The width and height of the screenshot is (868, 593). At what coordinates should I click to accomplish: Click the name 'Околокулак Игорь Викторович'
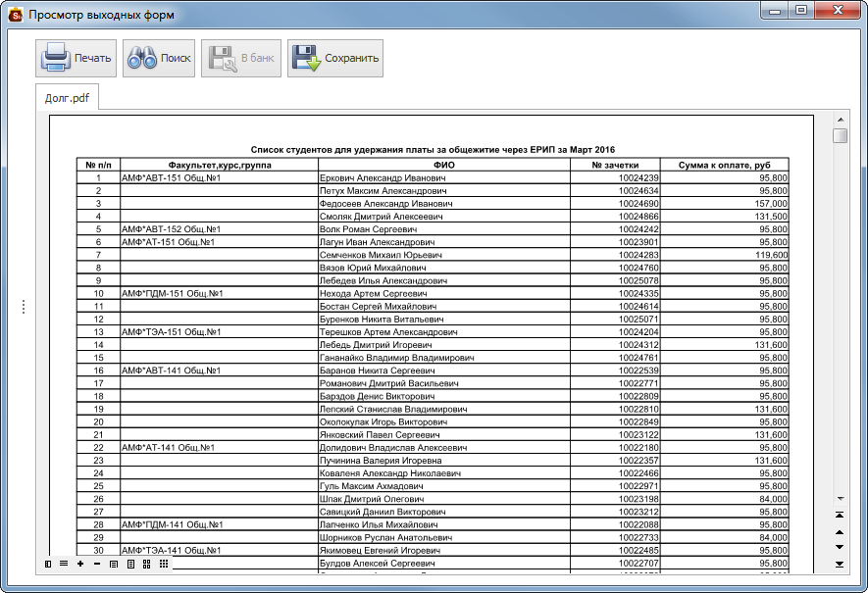[x=383, y=422]
